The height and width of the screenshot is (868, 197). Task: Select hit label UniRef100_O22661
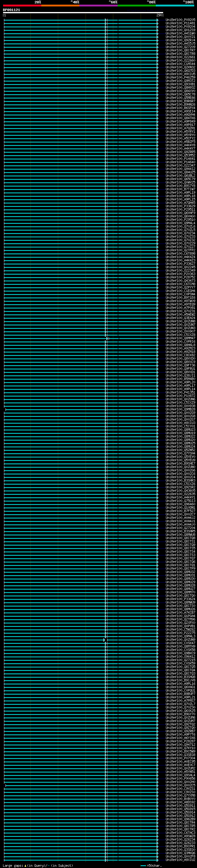tap(180, 57)
